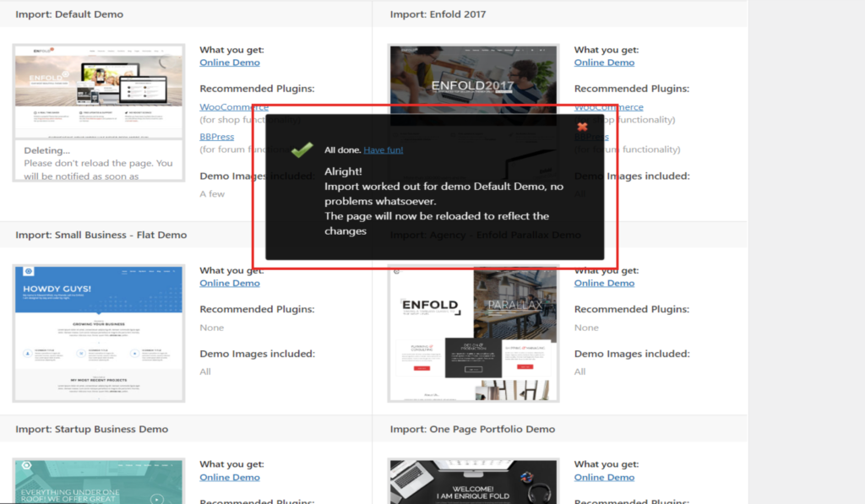Open the BBPress plugin link under Default Demo

[x=216, y=136]
